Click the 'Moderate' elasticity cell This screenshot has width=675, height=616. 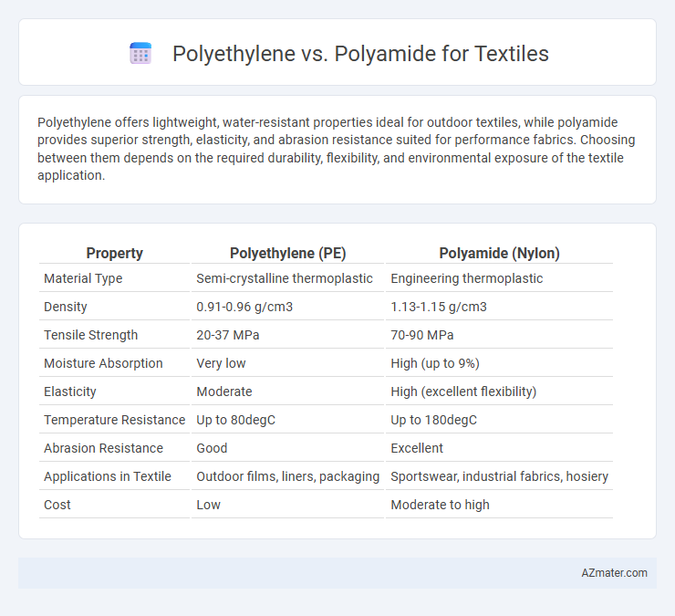pos(224,392)
